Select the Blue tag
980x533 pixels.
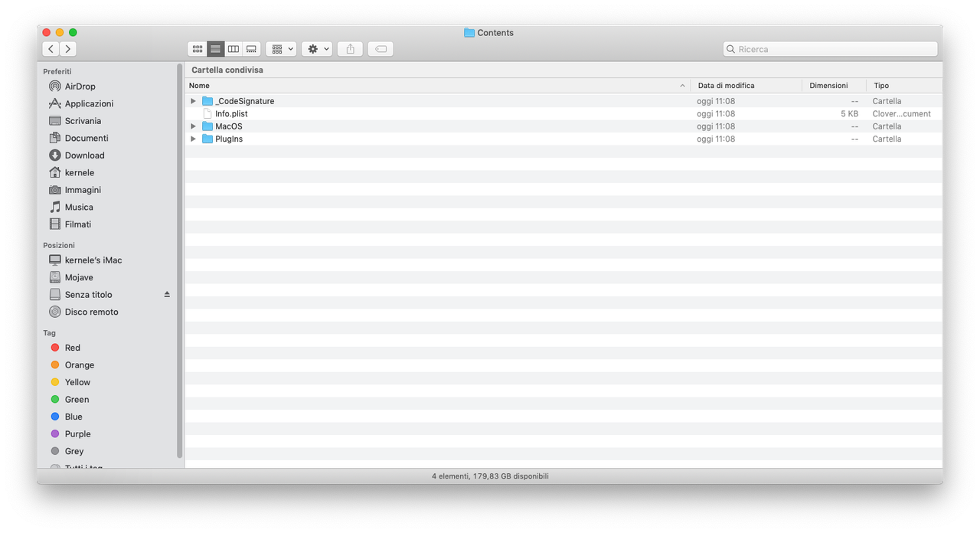click(x=73, y=417)
